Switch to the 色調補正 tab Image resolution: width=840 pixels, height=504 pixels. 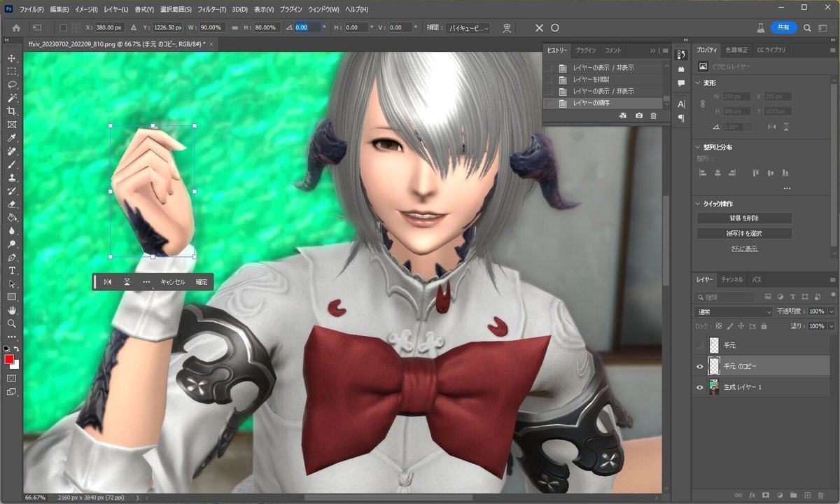[736, 50]
